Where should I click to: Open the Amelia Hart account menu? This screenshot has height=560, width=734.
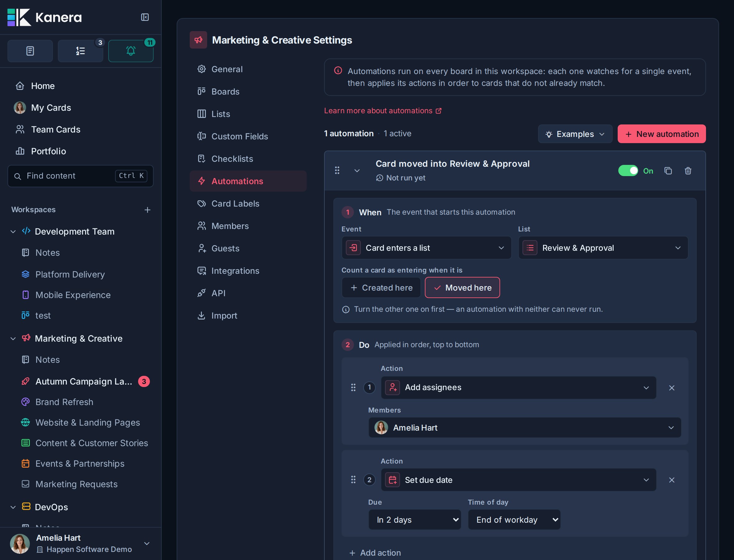tap(80, 543)
